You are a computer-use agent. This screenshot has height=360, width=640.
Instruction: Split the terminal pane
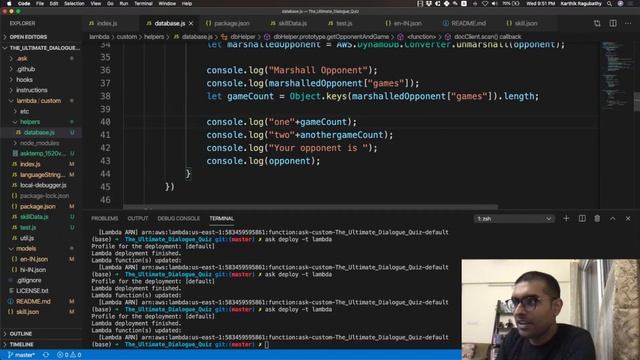click(x=582, y=219)
